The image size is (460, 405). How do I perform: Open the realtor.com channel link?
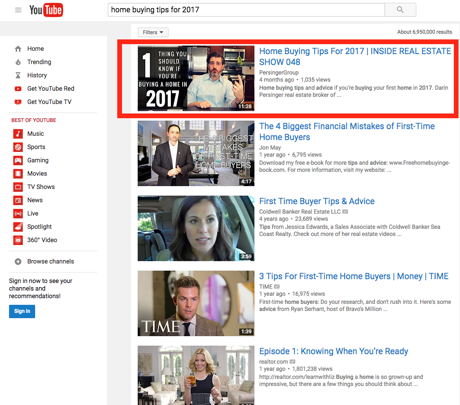(x=273, y=362)
